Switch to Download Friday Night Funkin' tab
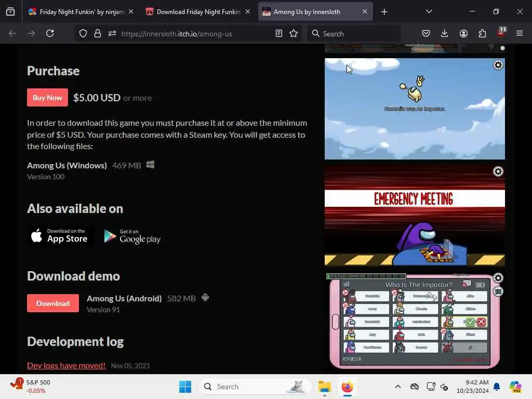The image size is (532, 399). tap(198, 12)
